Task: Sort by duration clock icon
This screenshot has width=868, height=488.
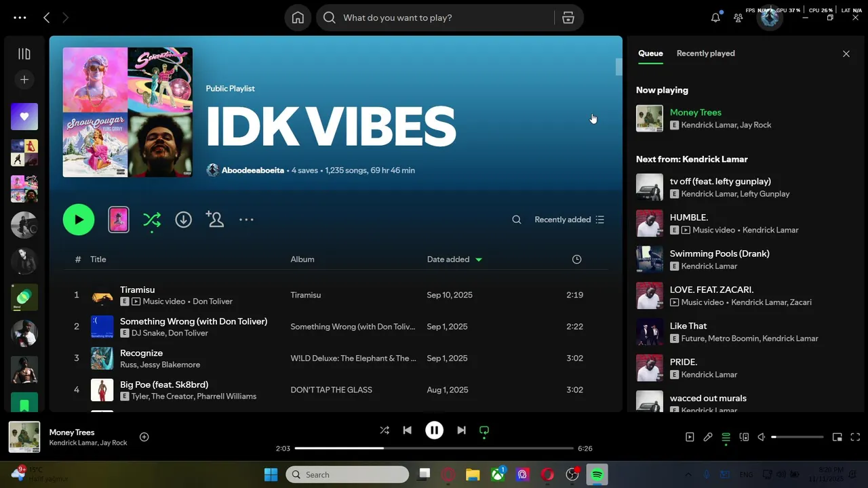Action: click(576, 260)
